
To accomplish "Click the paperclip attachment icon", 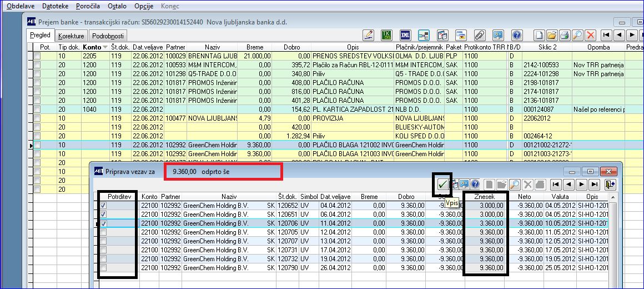I will pyautogui.click(x=479, y=35).
